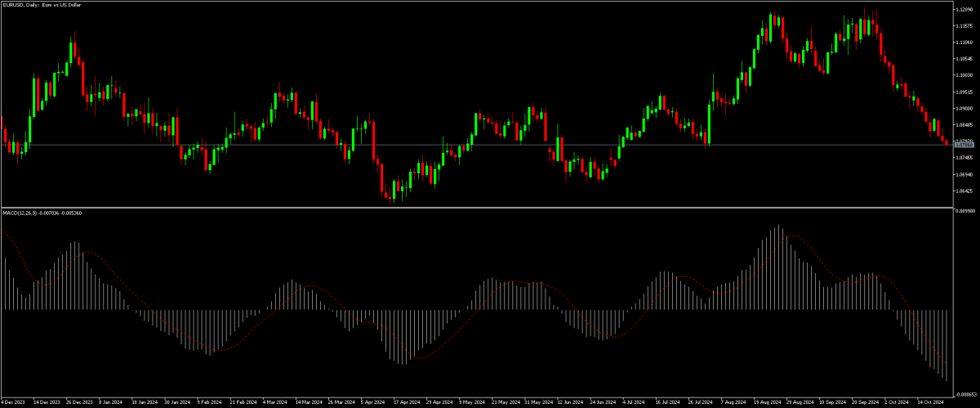Click the 0.009980 MACD scale value
The width and height of the screenshot is (980, 408).
[x=964, y=210]
